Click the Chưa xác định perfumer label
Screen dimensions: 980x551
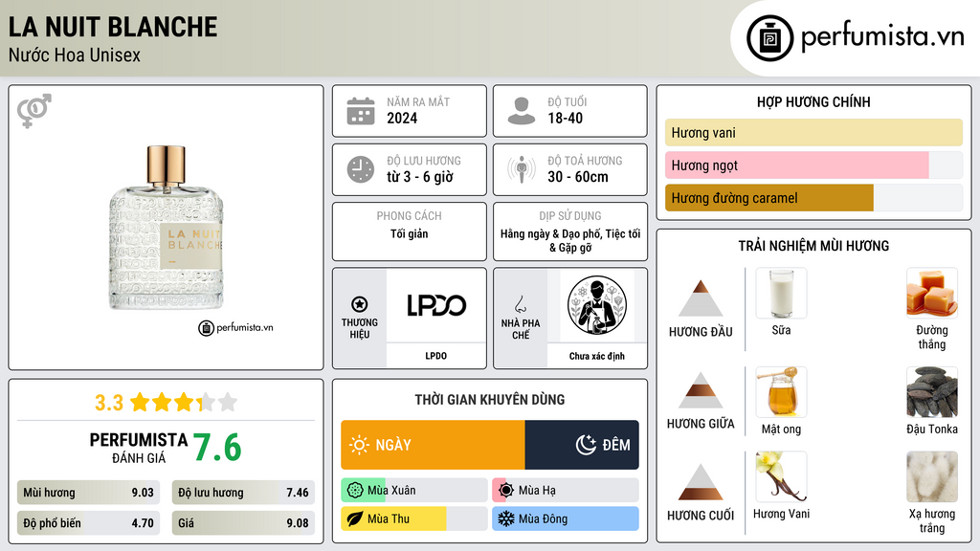pos(597,356)
